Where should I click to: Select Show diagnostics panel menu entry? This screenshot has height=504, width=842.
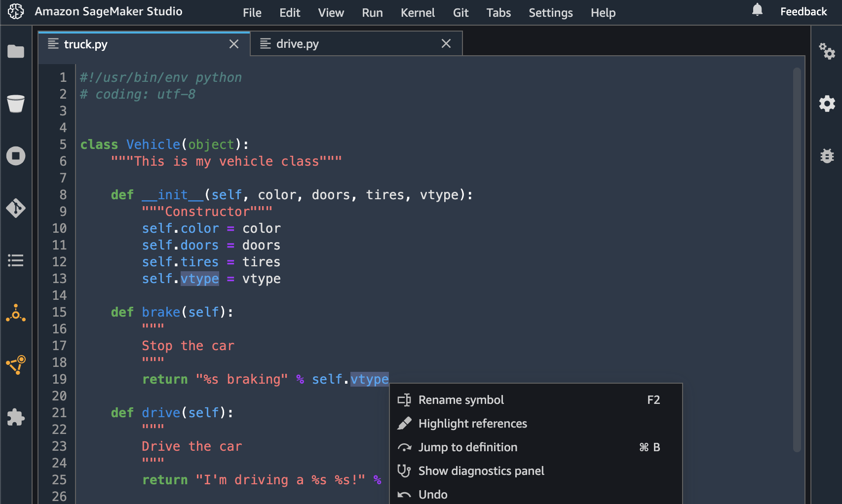pyautogui.click(x=536, y=471)
